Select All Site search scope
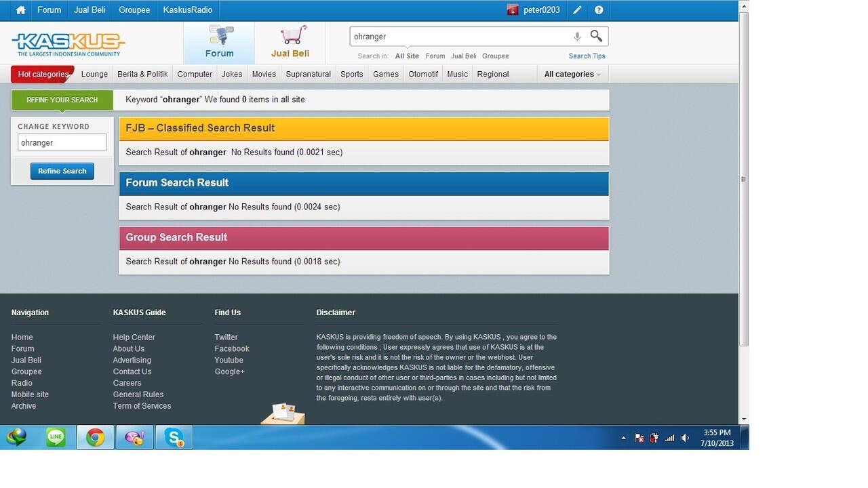Screen dimensions: 868x488 click(407, 56)
